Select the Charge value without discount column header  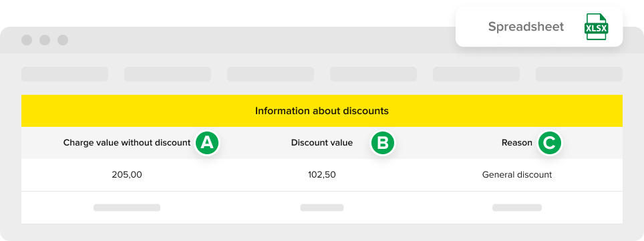127,143
